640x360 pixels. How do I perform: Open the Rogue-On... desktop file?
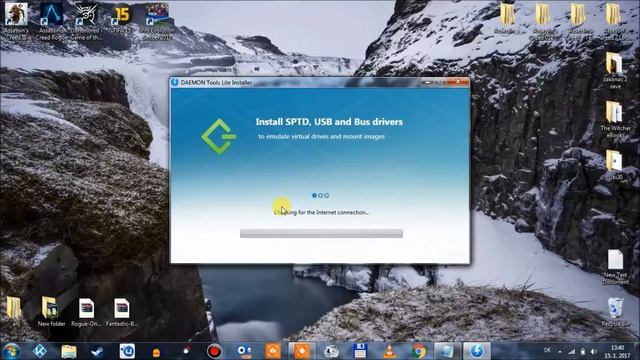coord(86,312)
